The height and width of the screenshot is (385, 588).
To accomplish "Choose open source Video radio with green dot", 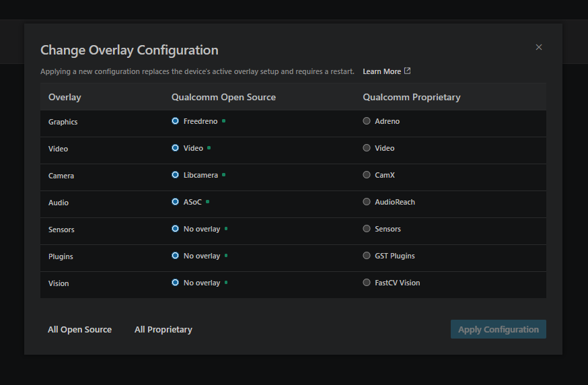I will point(175,148).
